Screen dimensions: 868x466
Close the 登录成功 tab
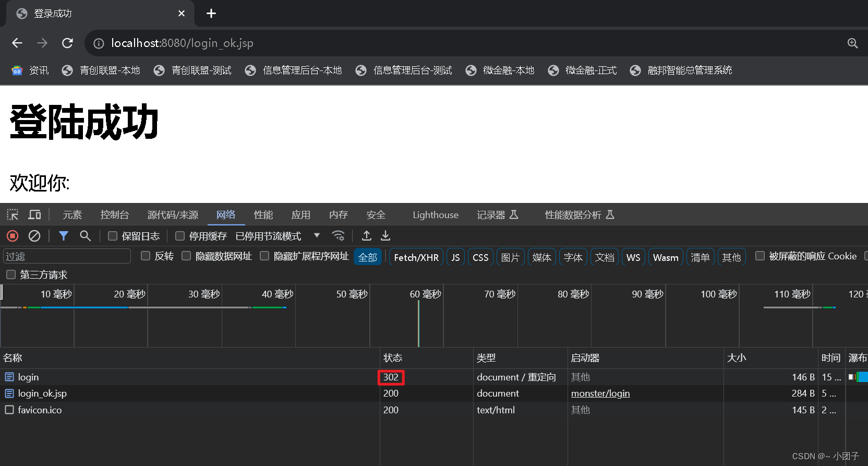(x=182, y=14)
